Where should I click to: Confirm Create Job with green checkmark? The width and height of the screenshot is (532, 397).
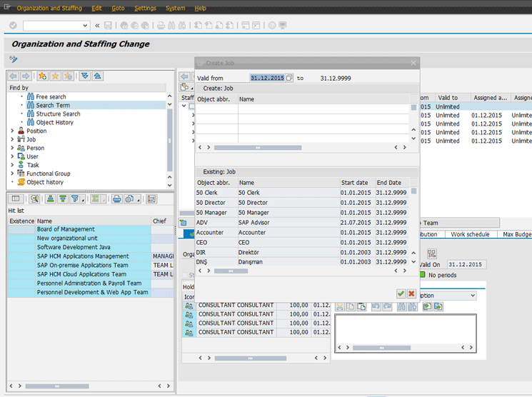[x=401, y=294]
